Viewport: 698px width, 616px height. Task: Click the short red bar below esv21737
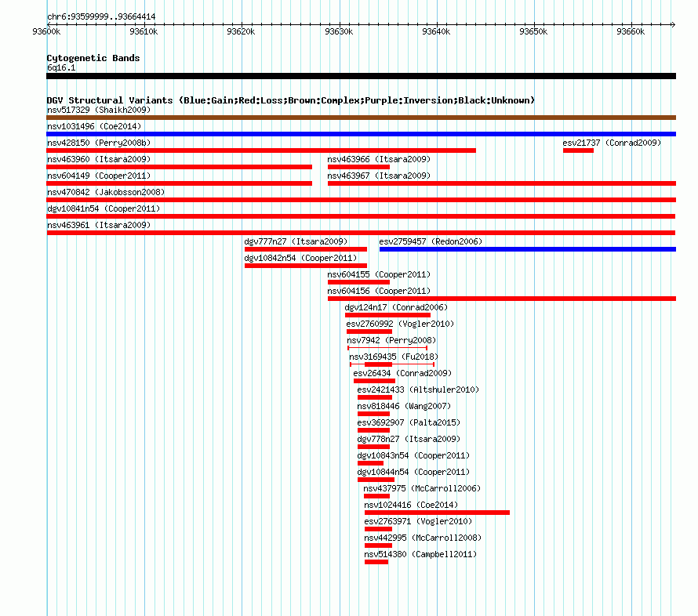click(578, 150)
